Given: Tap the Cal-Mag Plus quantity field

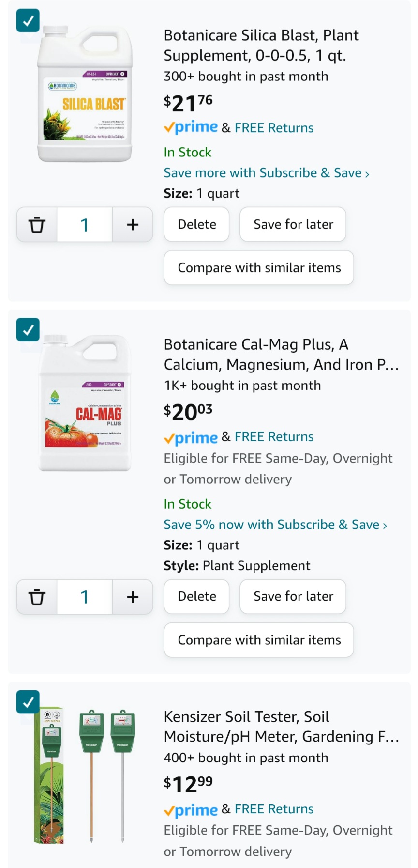Looking at the screenshot, I should pos(85,597).
